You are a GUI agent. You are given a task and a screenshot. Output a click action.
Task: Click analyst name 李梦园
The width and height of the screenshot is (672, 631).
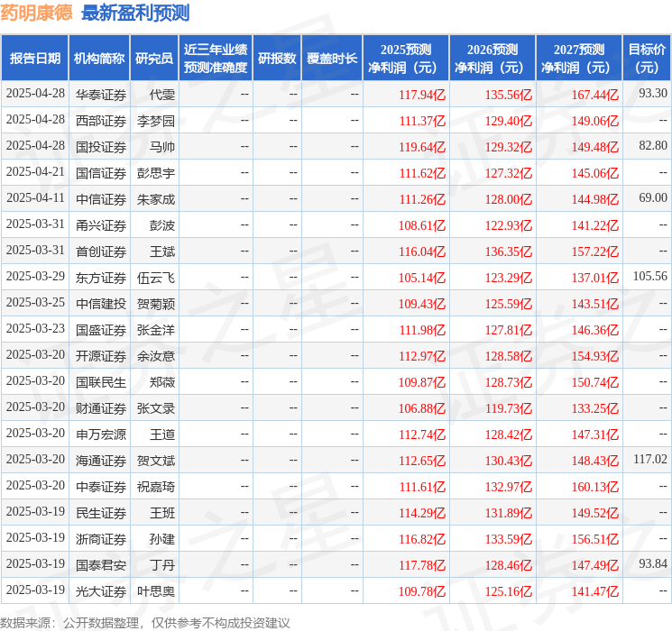click(156, 121)
